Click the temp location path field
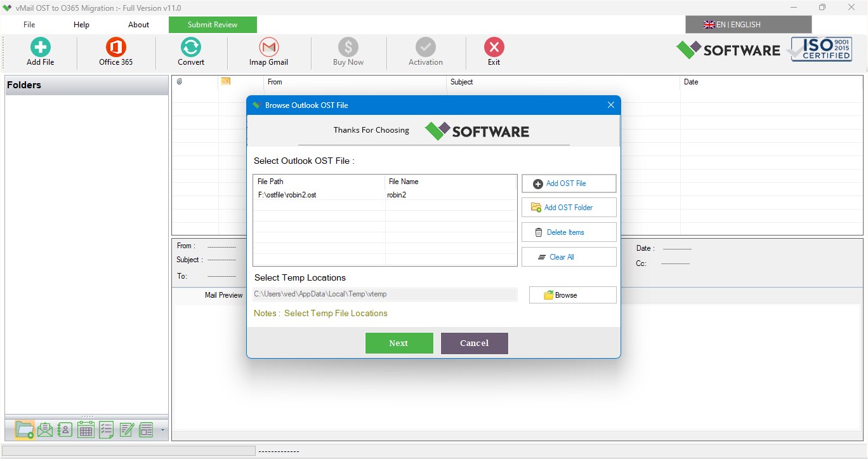Image resolution: width=868 pixels, height=459 pixels. pyautogui.click(x=385, y=294)
